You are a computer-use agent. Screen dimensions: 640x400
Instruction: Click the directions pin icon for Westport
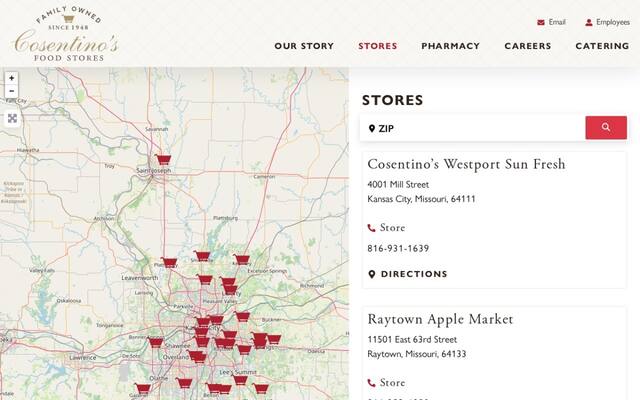[x=371, y=274]
